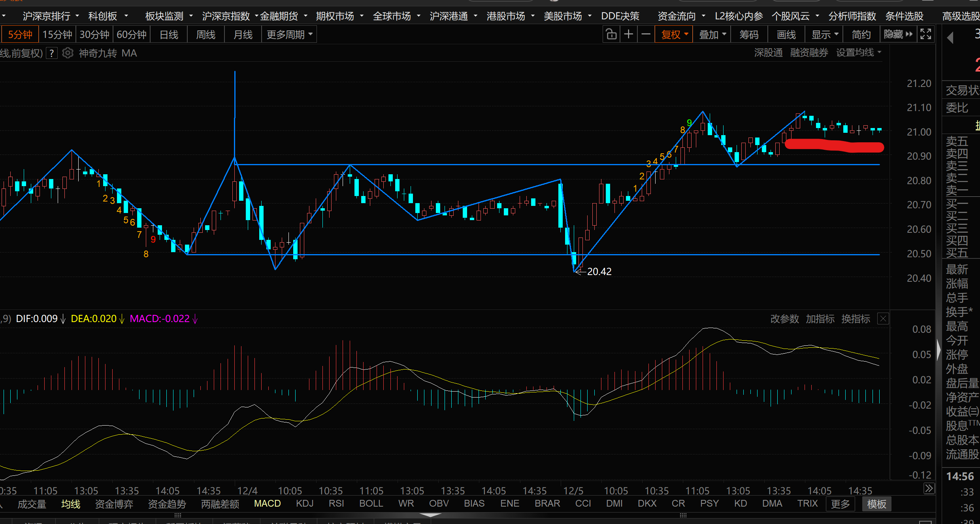This screenshot has width=980, height=524.
Task: Click the 模板 button at the bottom
Action: point(876,504)
